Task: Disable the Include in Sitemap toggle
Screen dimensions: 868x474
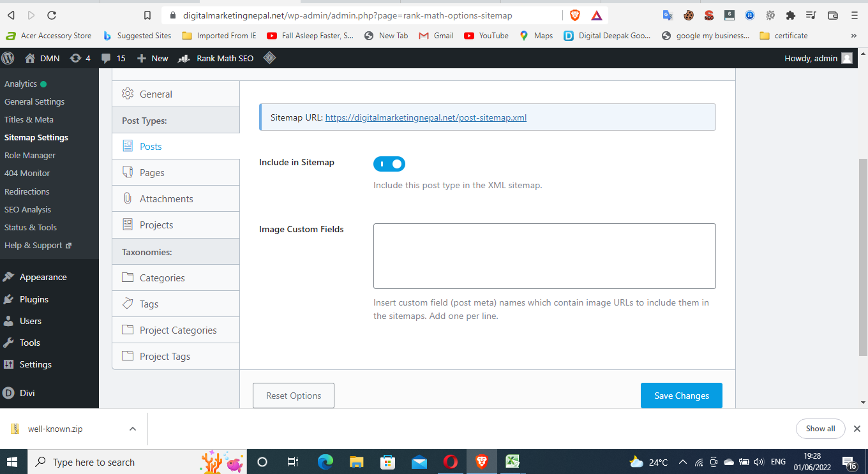Action: (389, 164)
